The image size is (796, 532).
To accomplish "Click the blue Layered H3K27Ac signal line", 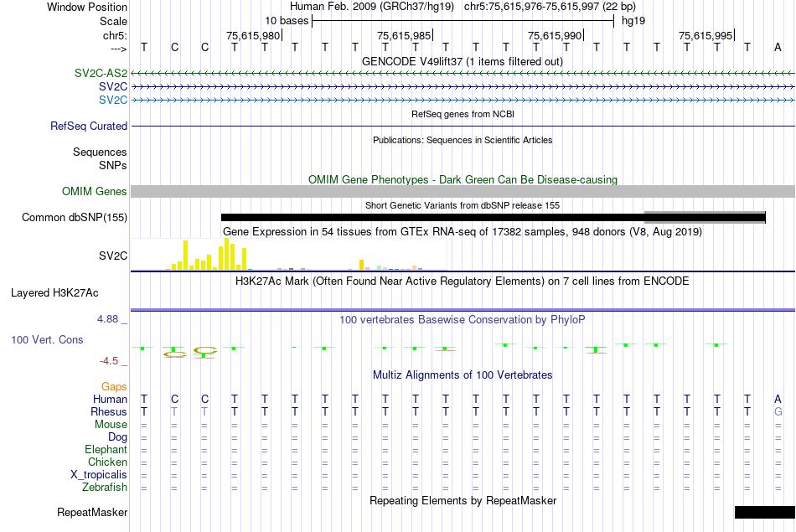I will pyautogui.click(x=463, y=309).
